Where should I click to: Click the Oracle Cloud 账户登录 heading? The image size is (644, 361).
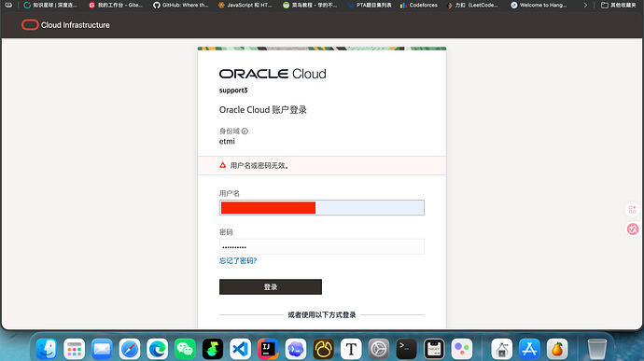point(263,110)
